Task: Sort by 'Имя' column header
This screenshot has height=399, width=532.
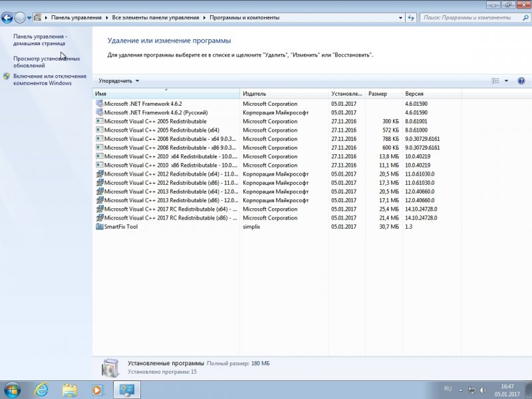Action: coord(166,94)
